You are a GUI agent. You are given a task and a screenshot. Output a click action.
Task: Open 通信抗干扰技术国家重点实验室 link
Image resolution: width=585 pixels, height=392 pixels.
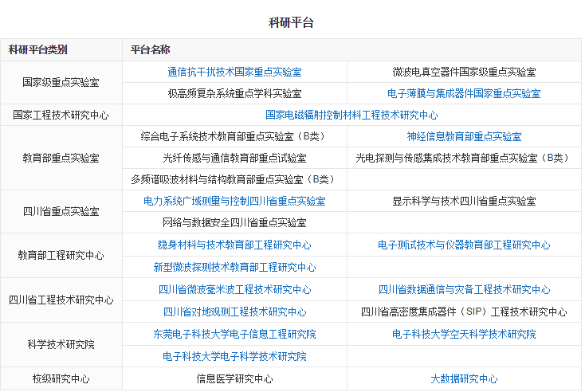pyautogui.click(x=234, y=72)
